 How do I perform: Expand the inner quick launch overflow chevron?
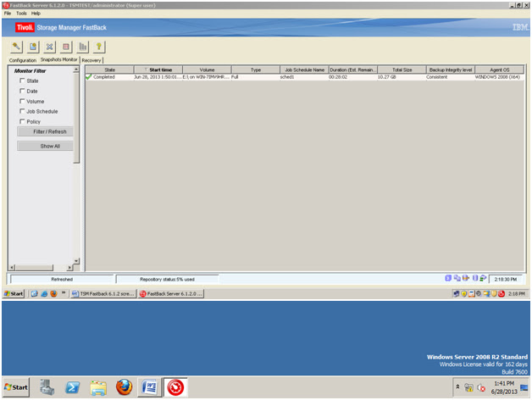64,292
